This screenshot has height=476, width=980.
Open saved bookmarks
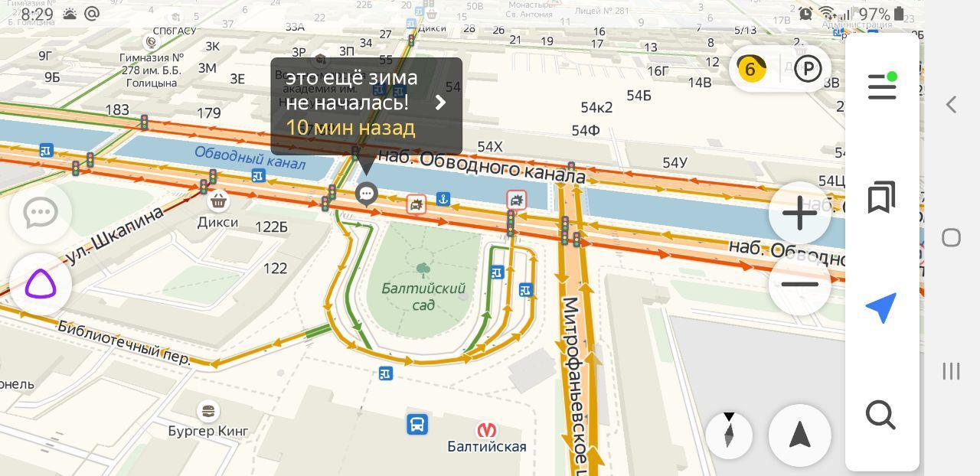882,197
